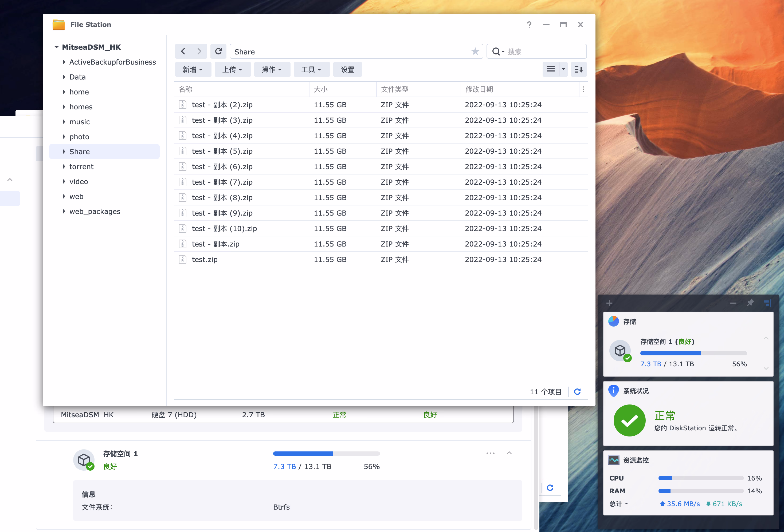Reload the file list in the status bar
This screenshot has height=532, width=784.
click(x=577, y=391)
